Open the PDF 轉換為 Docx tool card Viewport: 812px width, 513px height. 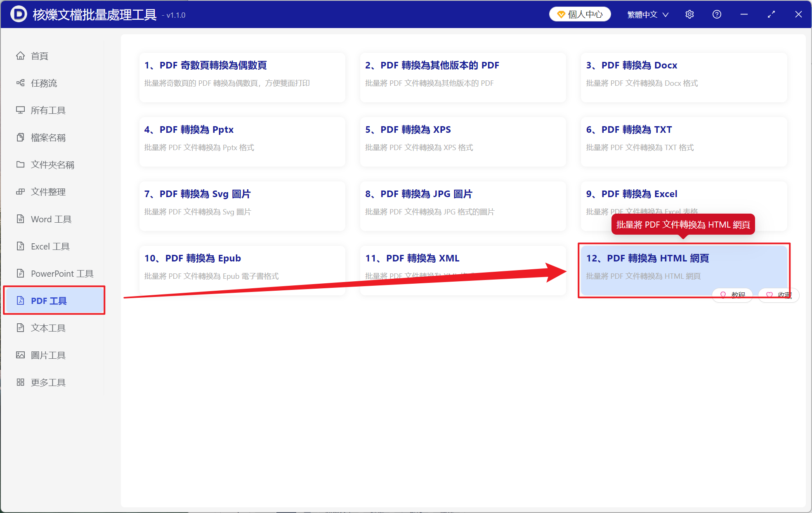pos(683,77)
